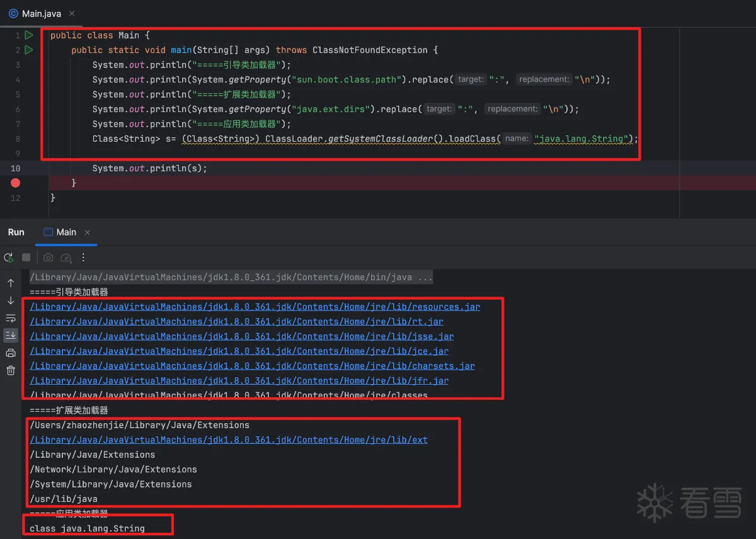This screenshot has height=539, width=756.
Task: Click console line /Users/zhaozhenjie/Library/Java/Extensions
Action: click(x=139, y=425)
